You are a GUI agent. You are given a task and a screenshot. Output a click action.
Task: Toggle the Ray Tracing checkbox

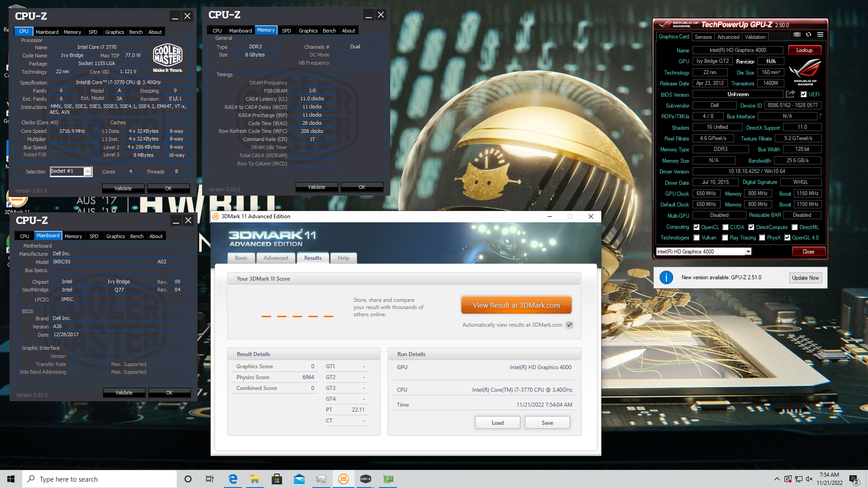pos(725,238)
